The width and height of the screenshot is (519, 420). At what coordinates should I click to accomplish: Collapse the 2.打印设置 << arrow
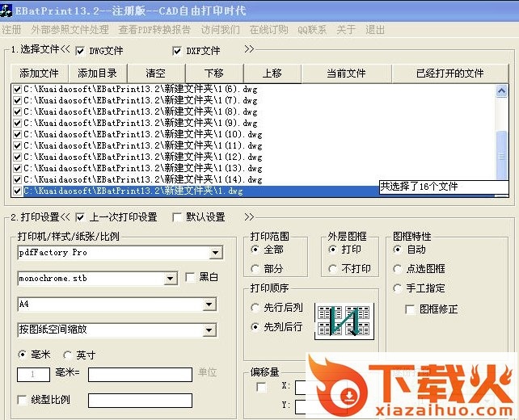pyautogui.click(x=65, y=217)
